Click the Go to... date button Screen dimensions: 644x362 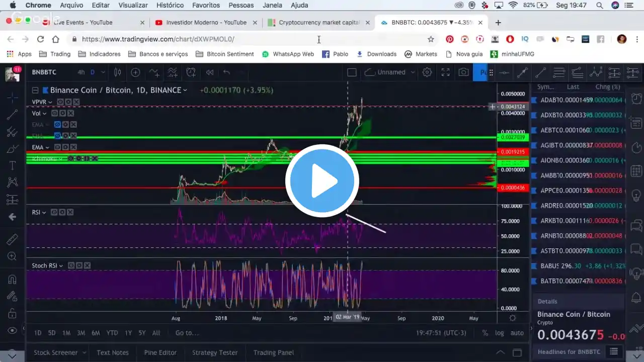click(187, 333)
